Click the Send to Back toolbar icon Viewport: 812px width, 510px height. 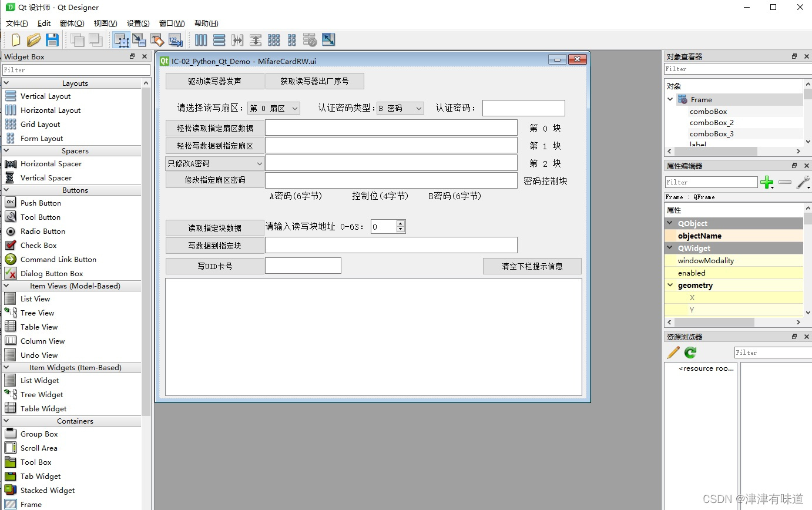[x=78, y=40]
